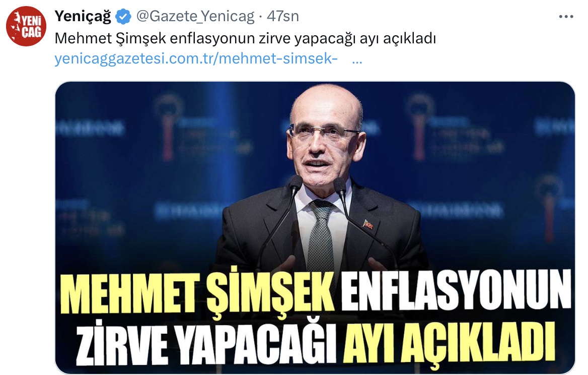Click the 47sn timestamp
This screenshot has width=588, height=375.
(283, 17)
